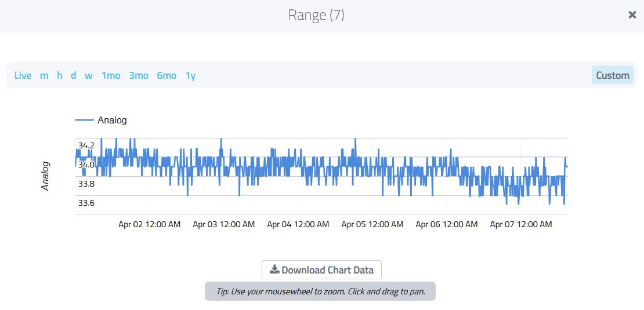Switch chart to Live view
The height and width of the screenshot is (310, 644).
click(x=23, y=75)
